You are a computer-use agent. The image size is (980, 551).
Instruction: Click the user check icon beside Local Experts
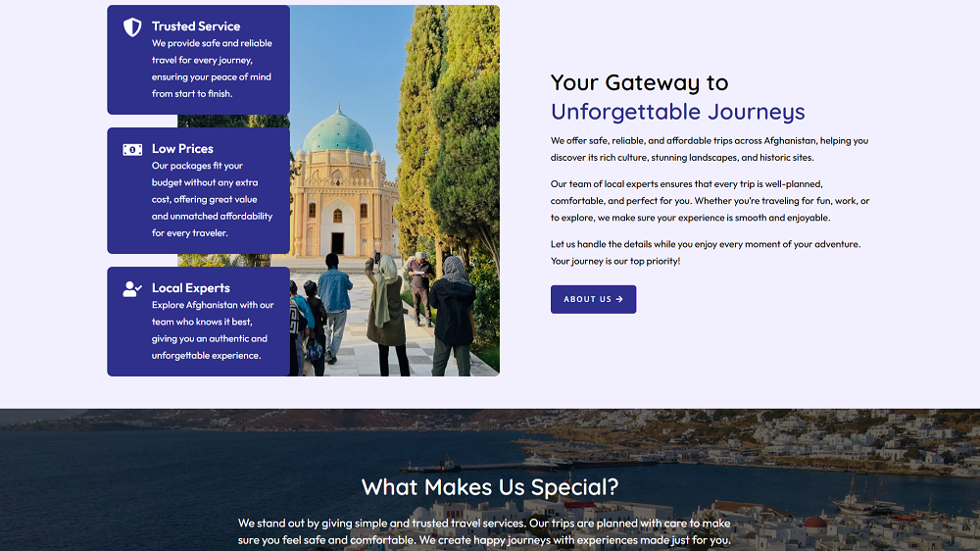(132, 289)
